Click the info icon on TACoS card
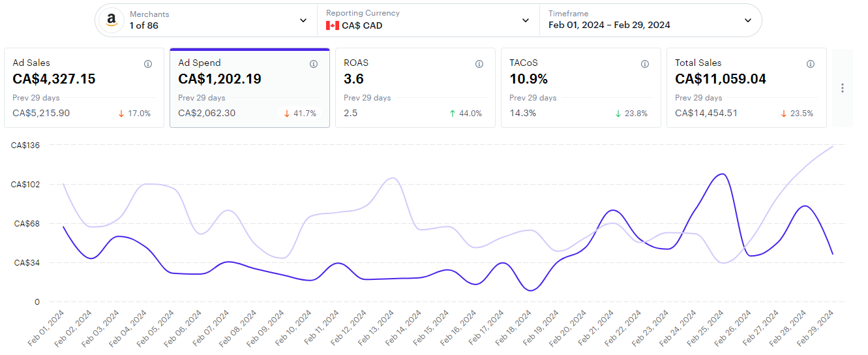Screen dimensions: 868x355 tap(645, 64)
